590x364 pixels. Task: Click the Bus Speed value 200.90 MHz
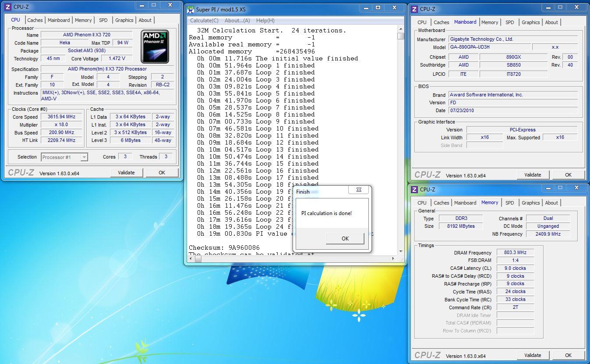coord(62,133)
